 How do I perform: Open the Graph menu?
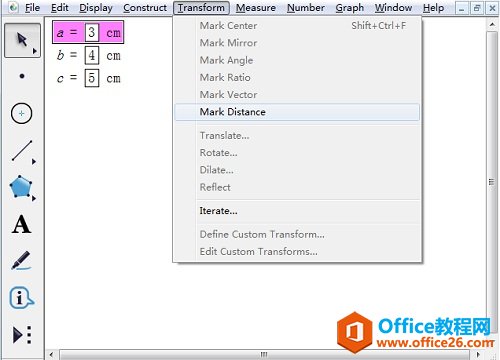(x=350, y=8)
